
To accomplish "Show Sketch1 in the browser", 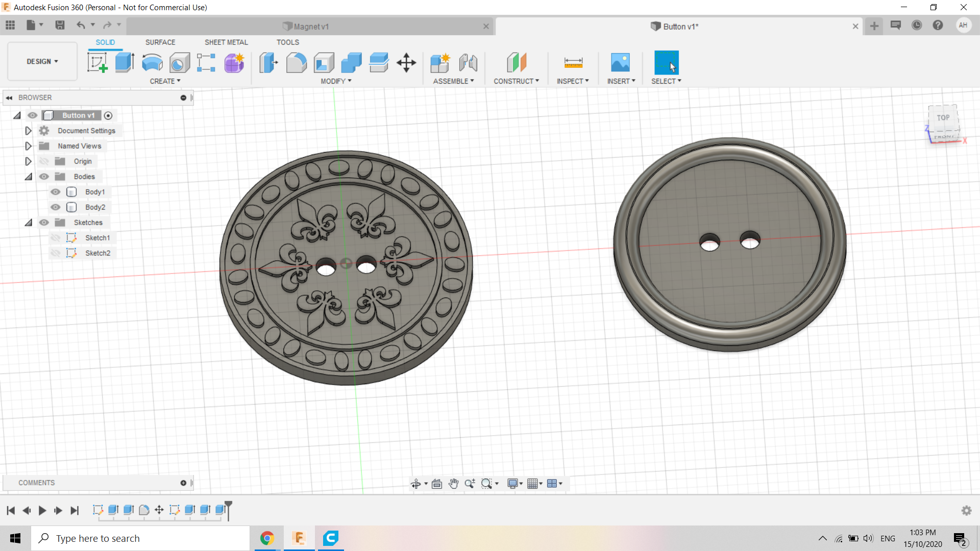I will tap(56, 237).
